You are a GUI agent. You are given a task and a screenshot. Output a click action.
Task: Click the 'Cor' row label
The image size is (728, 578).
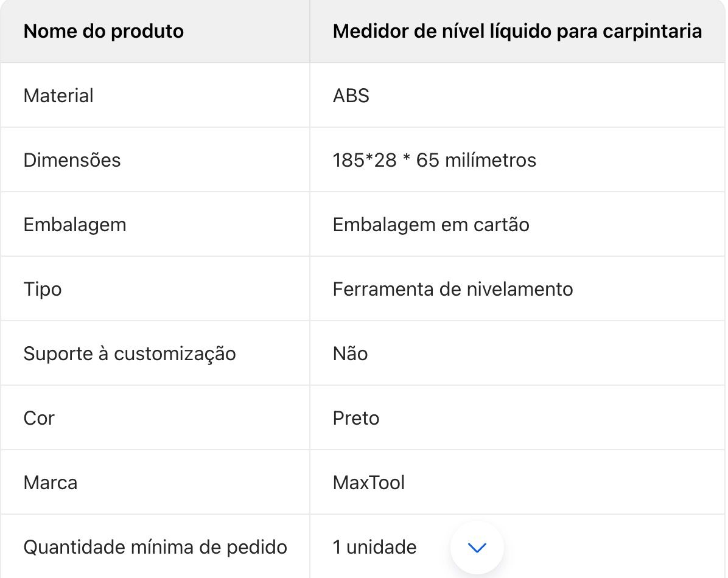(39, 419)
